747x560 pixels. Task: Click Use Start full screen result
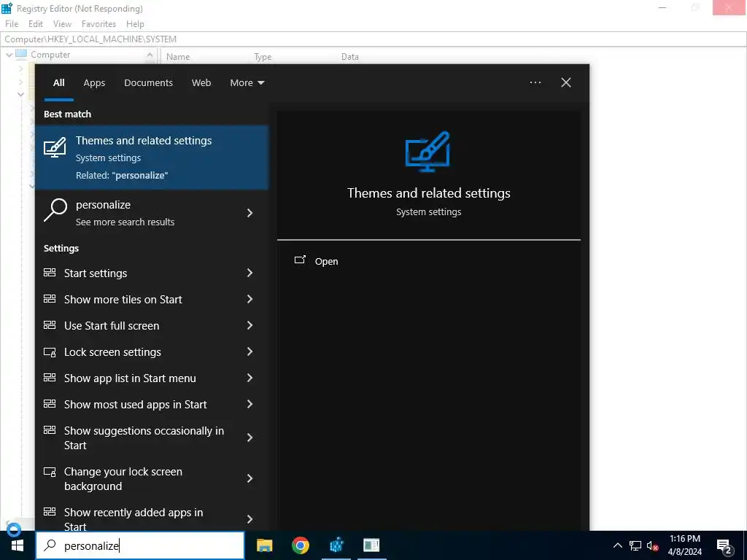(152, 325)
